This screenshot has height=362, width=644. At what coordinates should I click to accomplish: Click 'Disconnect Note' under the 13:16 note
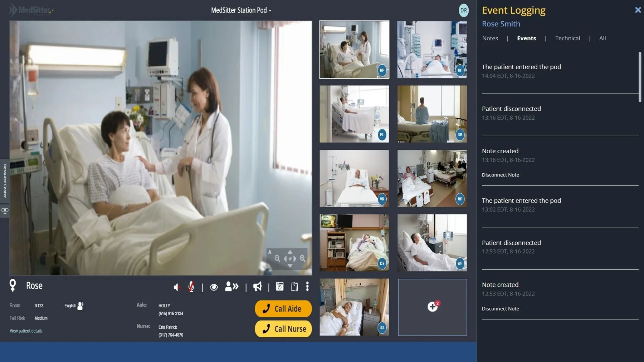[x=500, y=175]
